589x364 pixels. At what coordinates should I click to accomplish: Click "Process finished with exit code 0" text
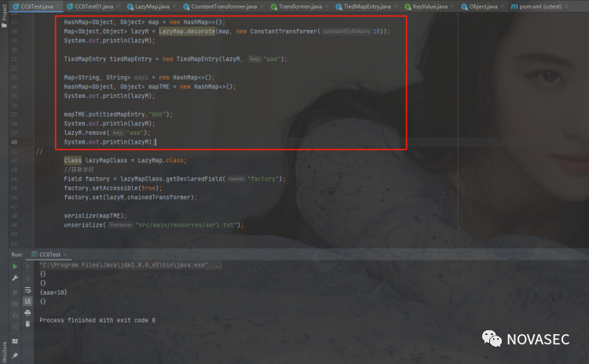[97, 320]
